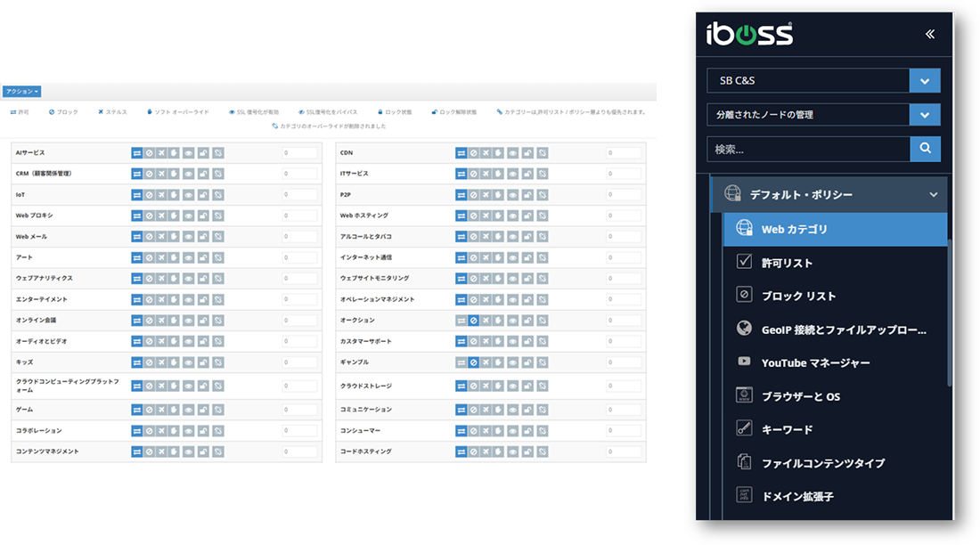This screenshot has width=980, height=545.
Task: Open YouTube マネージャー in sidebar
Action: point(815,362)
